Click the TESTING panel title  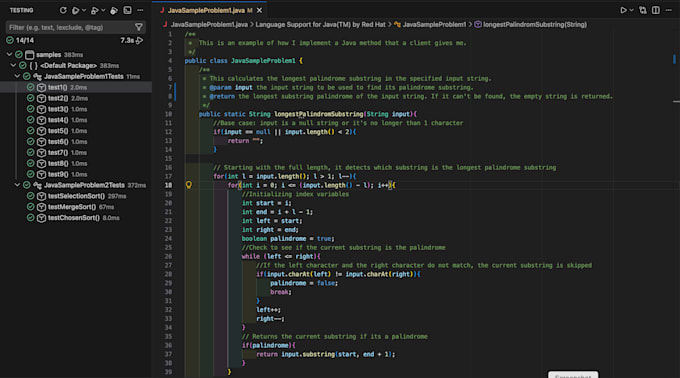pos(22,10)
